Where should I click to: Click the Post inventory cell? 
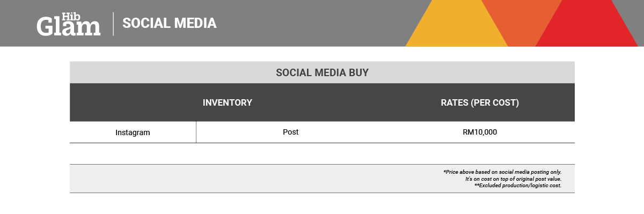pyautogui.click(x=290, y=132)
